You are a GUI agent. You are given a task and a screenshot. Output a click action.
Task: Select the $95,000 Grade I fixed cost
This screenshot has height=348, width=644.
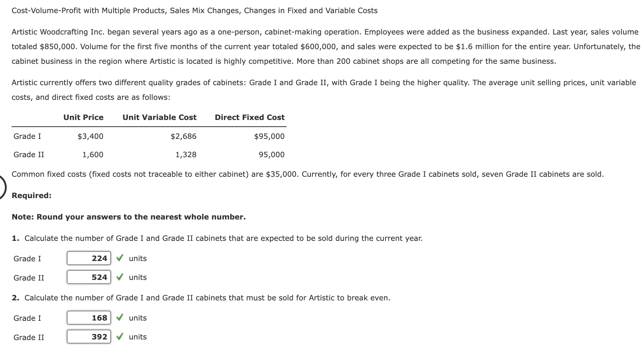269,136
